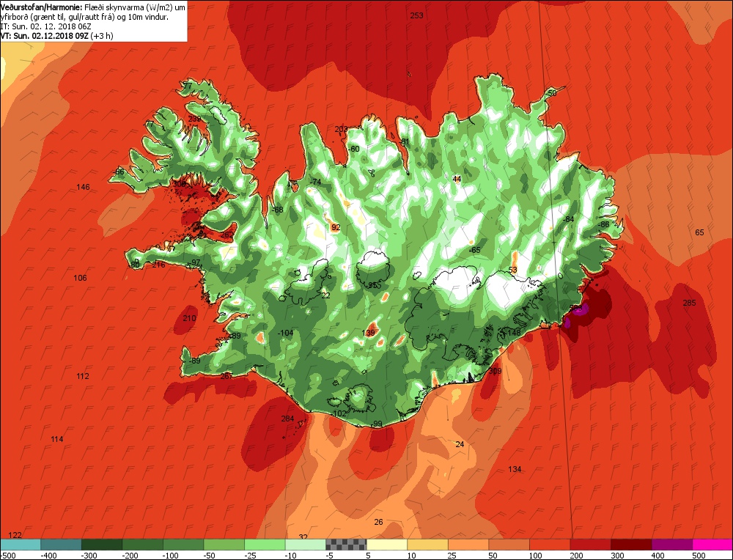Viewport: 733px width, 560px height.
Task: Click the value '134' in the southeast sea
Action: click(515, 469)
